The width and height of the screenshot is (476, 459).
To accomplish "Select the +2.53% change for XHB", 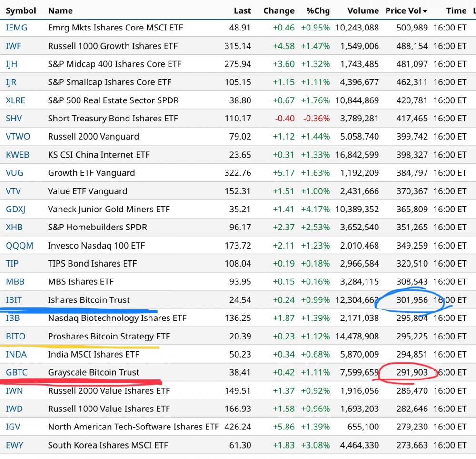I will point(316,227).
